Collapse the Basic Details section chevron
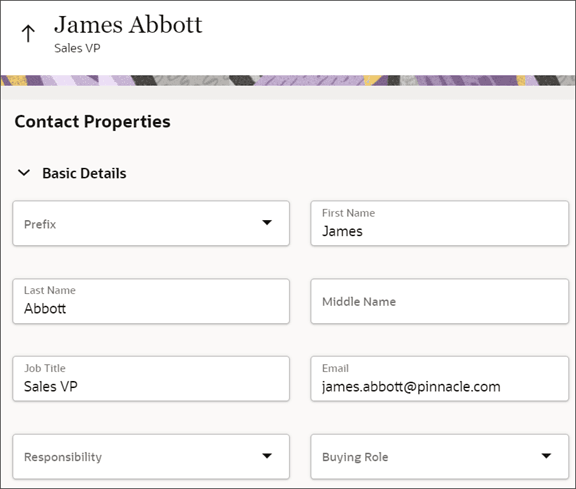The height and width of the screenshot is (489, 576). click(24, 172)
